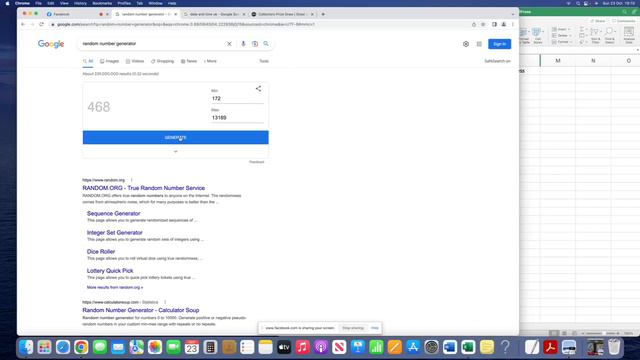The height and width of the screenshot is (360, 640).
Task: Open Microsoft Word in the dock
Action: [x=450, y=347]
